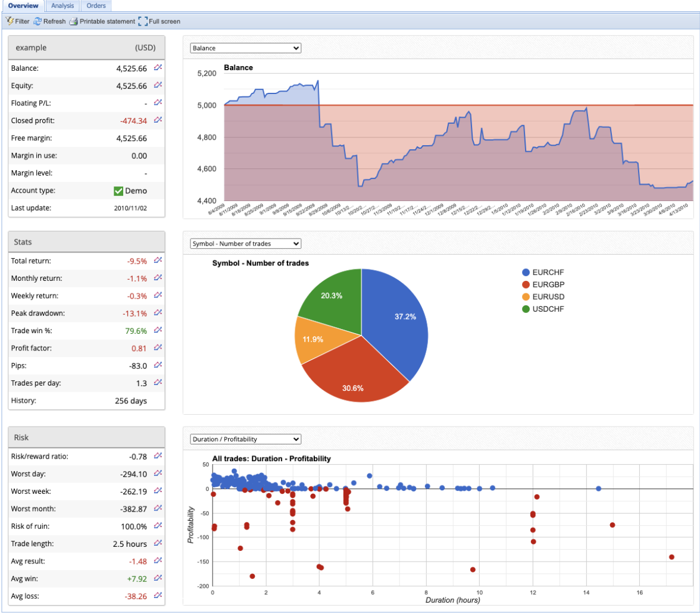Image resolution: width=700 pixels, height=614 pixels.
Task: Enter Full screen mode
Action: pos(159,21)
